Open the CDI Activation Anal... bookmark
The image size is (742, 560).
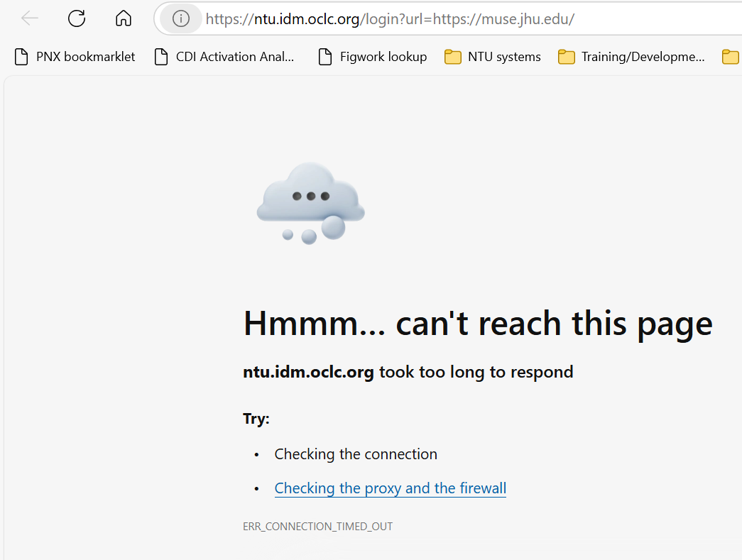225,57
